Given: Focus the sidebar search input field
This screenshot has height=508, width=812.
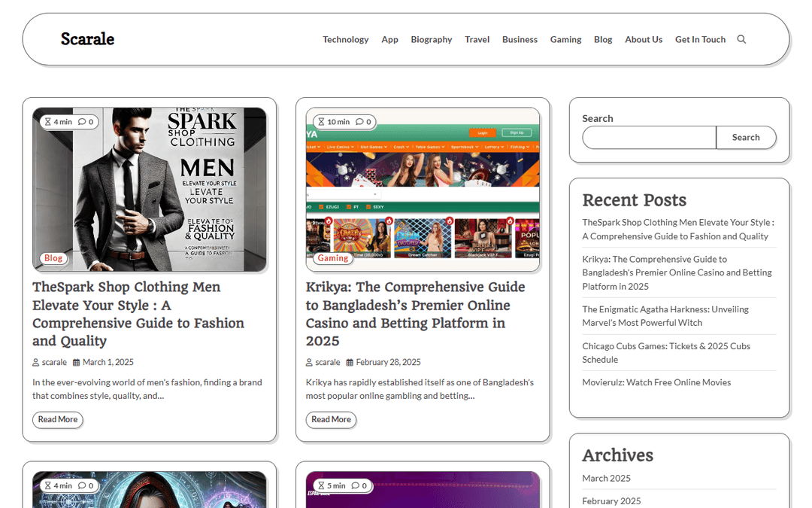Looking at the screenshot, I should [649, 138].
